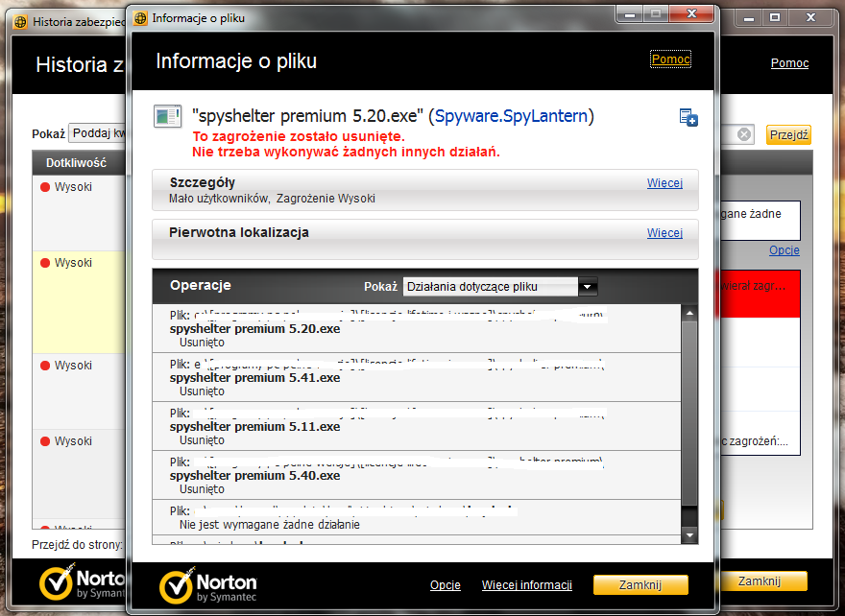The image size is (845, 616).
Task: Minimize the Historia zabezpieczeń window
Action: (x=749, y=18)
